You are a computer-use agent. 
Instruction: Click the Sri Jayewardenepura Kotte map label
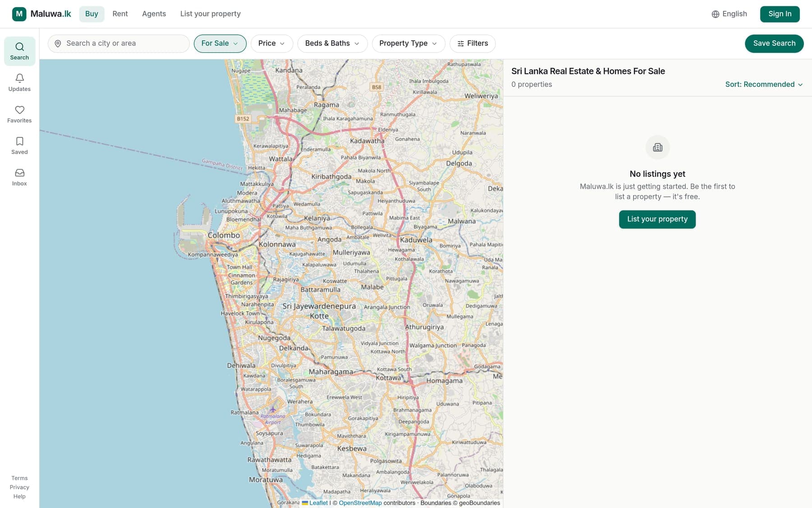[x=319, y=311]
